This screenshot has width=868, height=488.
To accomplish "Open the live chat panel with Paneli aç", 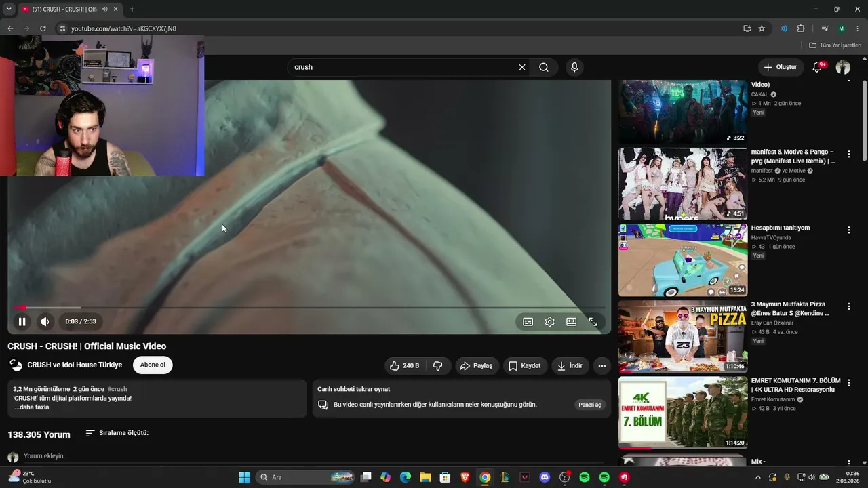I will tap(590, 405).
